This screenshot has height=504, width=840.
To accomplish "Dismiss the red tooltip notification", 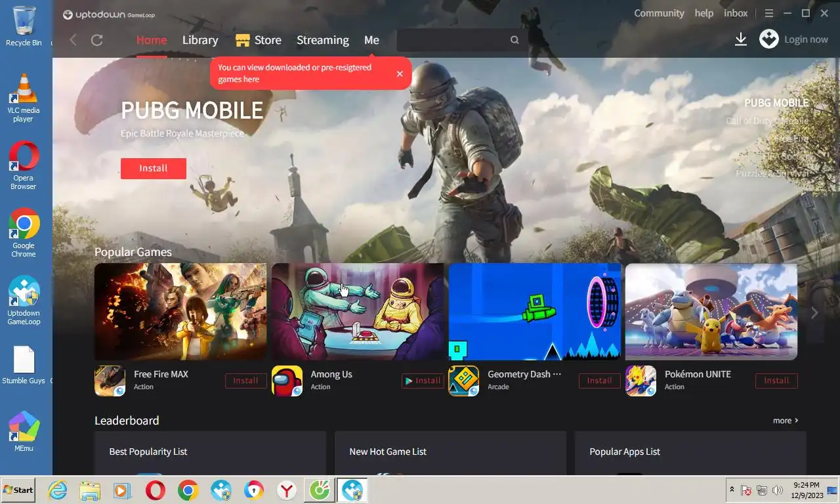I will tap(400, 73).
